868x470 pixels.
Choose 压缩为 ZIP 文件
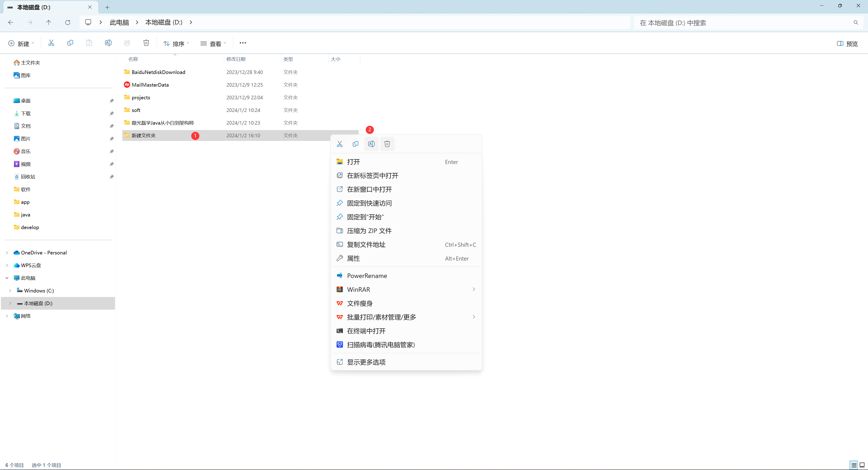click(x=406, y=231)
